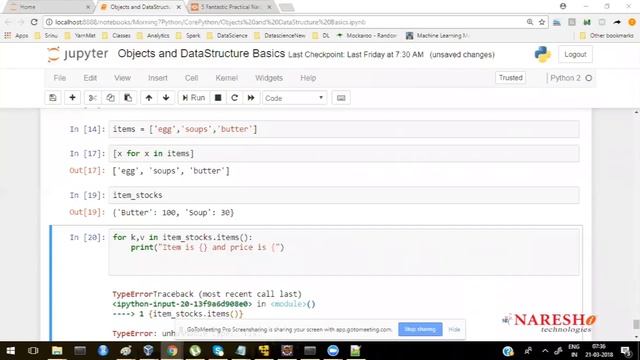The height and width of the screenshot is (360, 640).
Task: Click into cell In [19] item_stocks
Action: pos(344,196)
